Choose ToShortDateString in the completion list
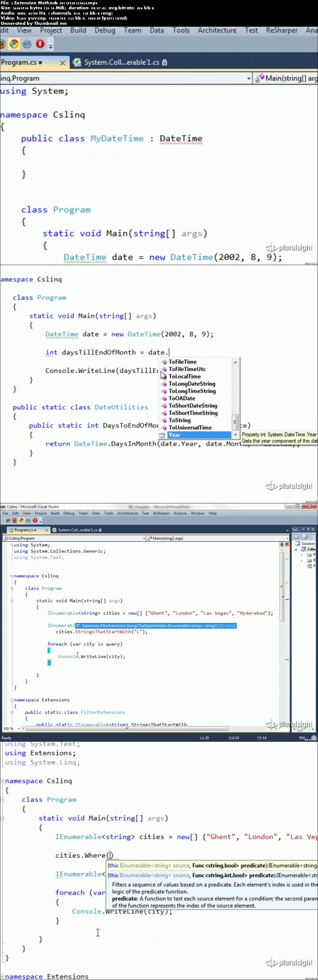 tap(193, 405)
